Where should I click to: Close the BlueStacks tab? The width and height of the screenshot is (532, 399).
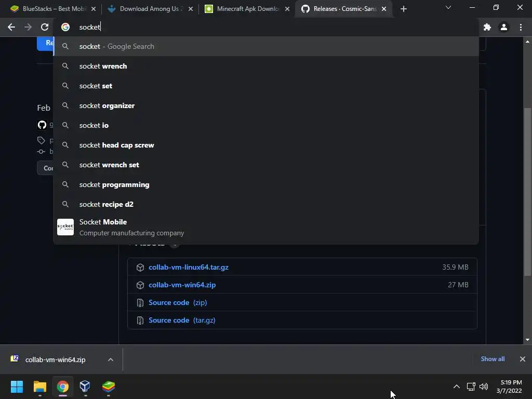(x=94, y=9)
